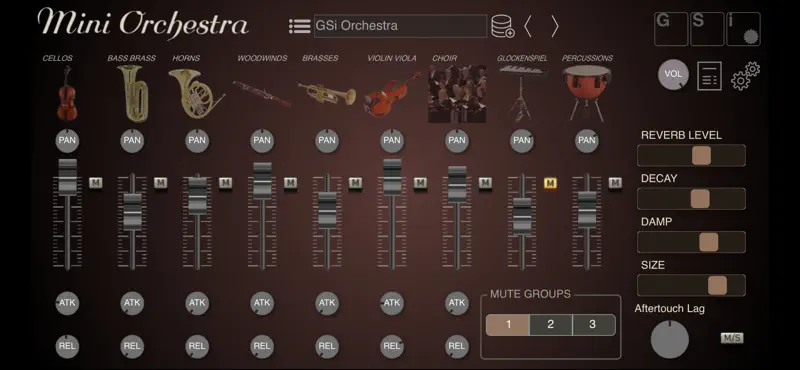This screenshot has width=800, height=370.
Task: Click the Reverb Level slider handle
Action: pos(701,156)
